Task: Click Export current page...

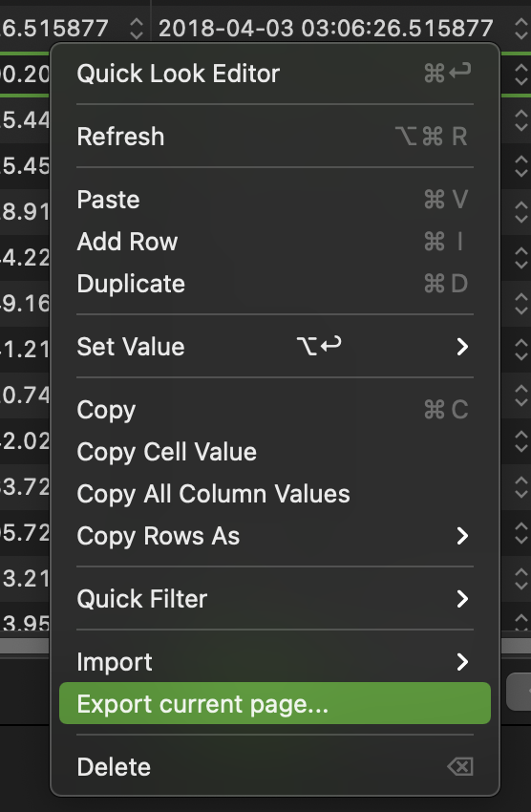Action: tap(275, 703)
